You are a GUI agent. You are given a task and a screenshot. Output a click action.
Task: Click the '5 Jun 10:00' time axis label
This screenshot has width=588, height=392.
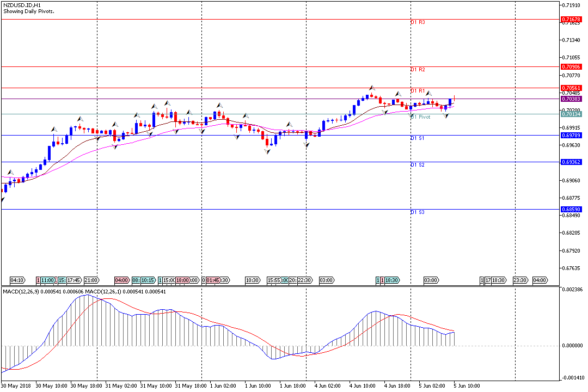(x=467, y=386)
